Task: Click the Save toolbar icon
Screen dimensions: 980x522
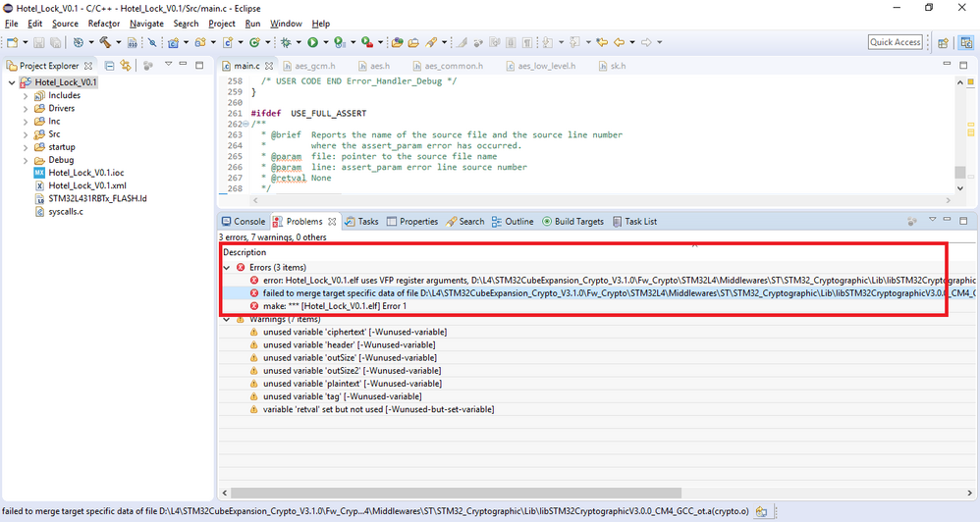Action: [x=38, y=42]
